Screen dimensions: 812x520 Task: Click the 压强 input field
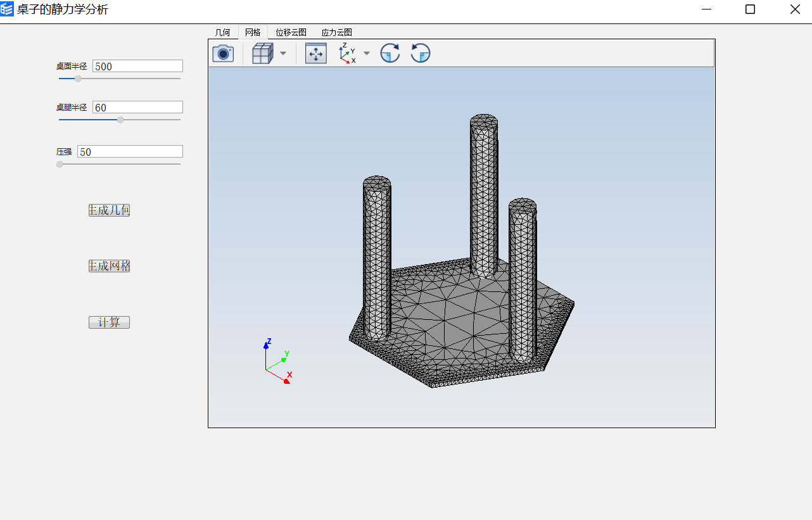[130, 151]
